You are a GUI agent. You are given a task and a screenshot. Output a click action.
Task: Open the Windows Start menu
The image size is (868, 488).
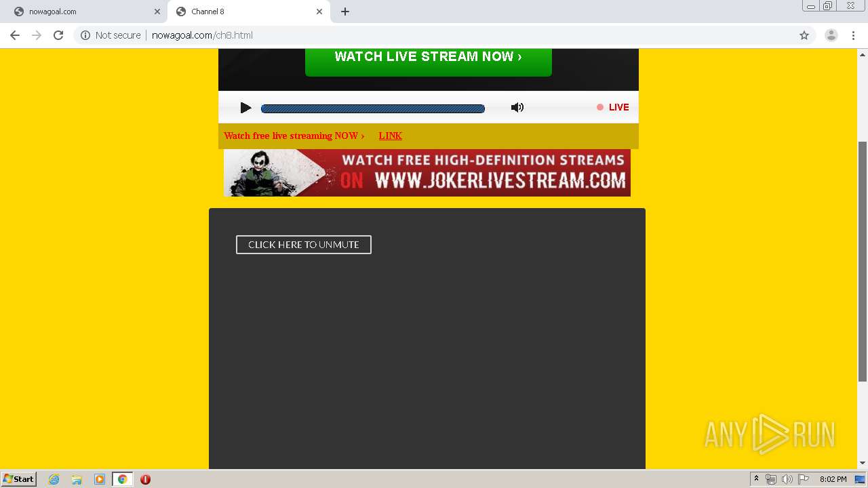coord(19,479)
